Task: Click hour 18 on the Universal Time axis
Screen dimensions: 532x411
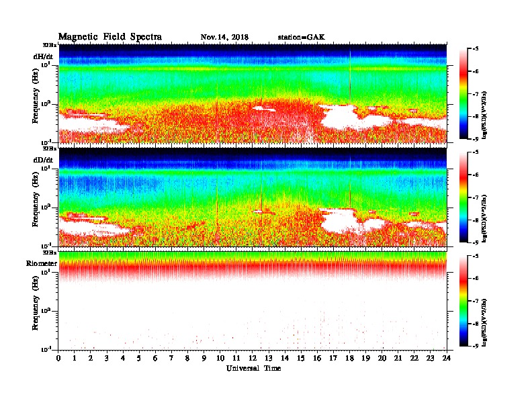Action: coord(349,359)
